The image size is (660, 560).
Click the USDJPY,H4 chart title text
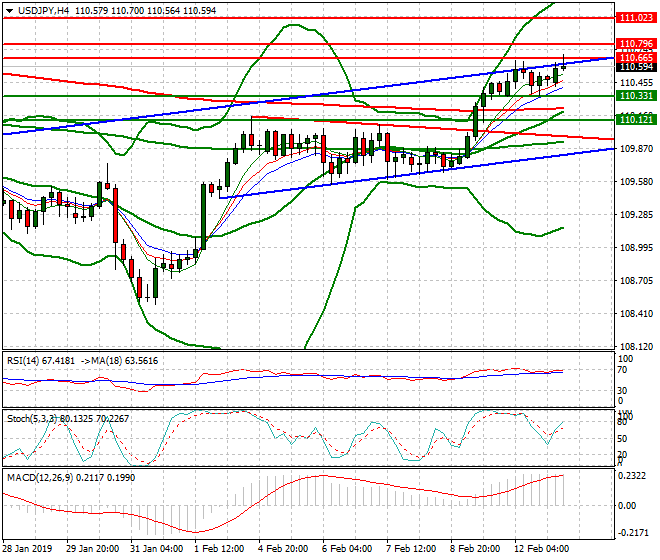[41, 9]
